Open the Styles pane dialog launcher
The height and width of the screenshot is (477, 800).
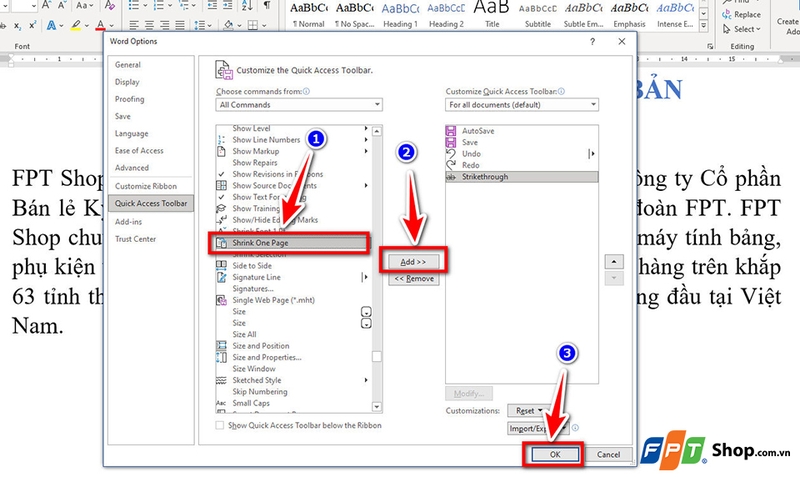coord(710,46)
